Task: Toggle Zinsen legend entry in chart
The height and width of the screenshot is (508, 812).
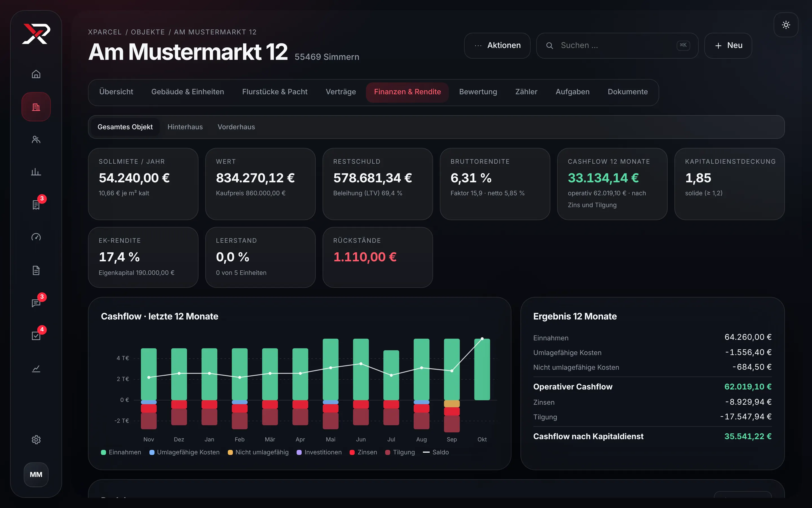Action: [x=363, y=452]
